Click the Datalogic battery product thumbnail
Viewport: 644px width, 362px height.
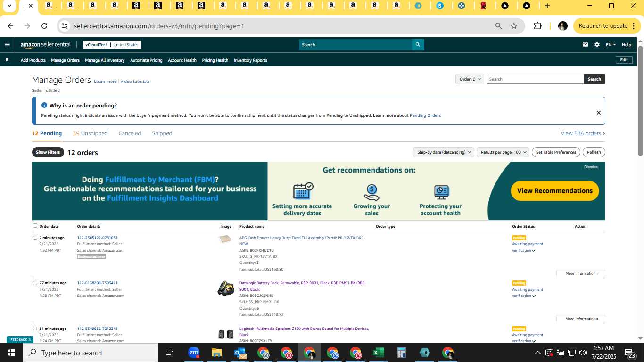(225, 288)
